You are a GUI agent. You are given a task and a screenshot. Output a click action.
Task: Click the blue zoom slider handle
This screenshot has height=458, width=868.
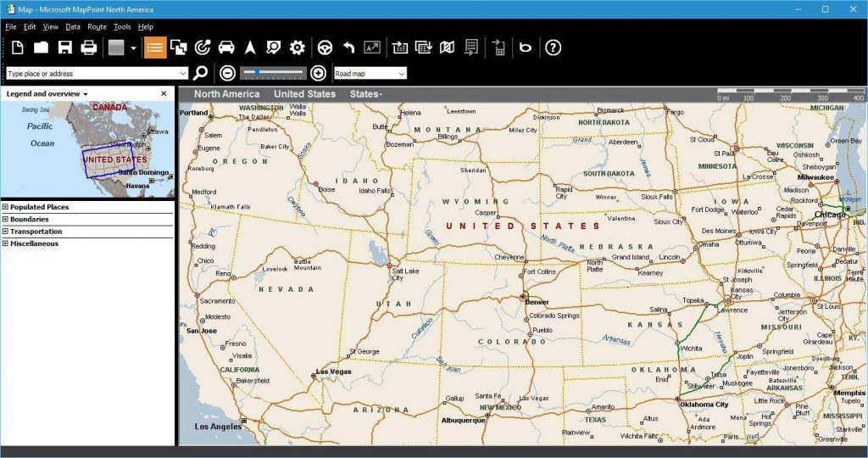coord(258,72)
